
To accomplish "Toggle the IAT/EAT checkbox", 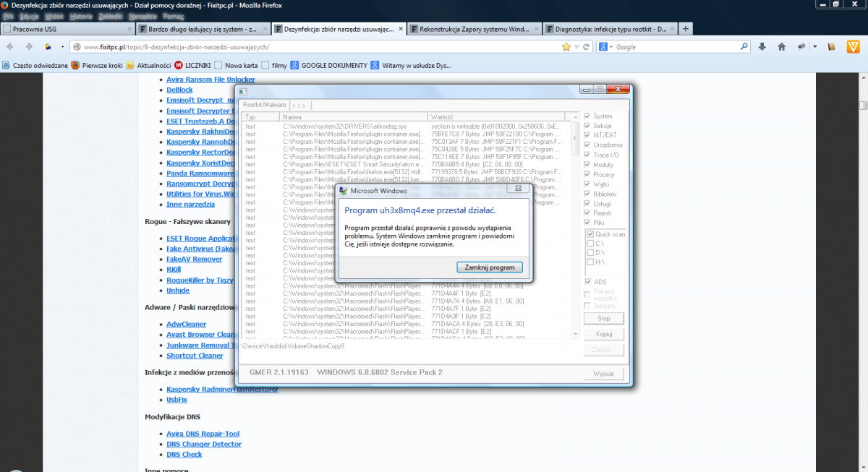I will [x=587, y=135].
